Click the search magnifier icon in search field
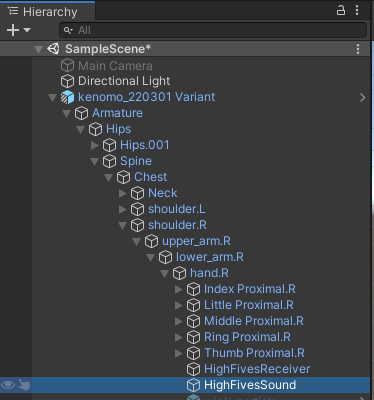This screenshot has height=400, width=374. pos(68,30)
